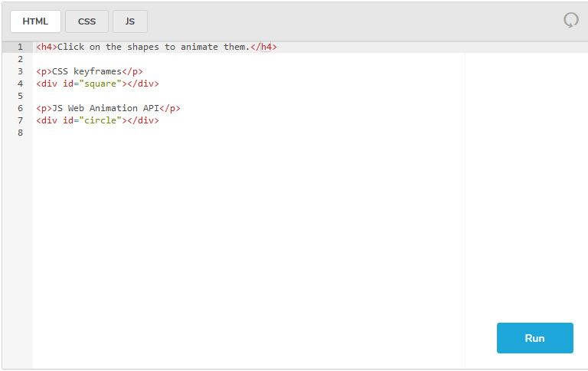Select the HTML tab
Viewport: 588px width, 371px height.
pyautogui.click(x=35, y=21)
